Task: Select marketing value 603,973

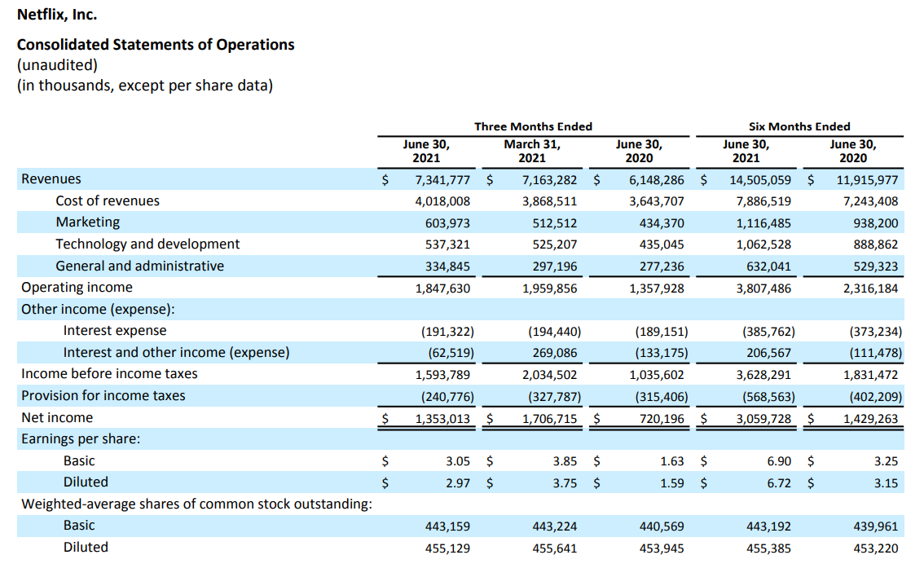Action: [448, 223]
